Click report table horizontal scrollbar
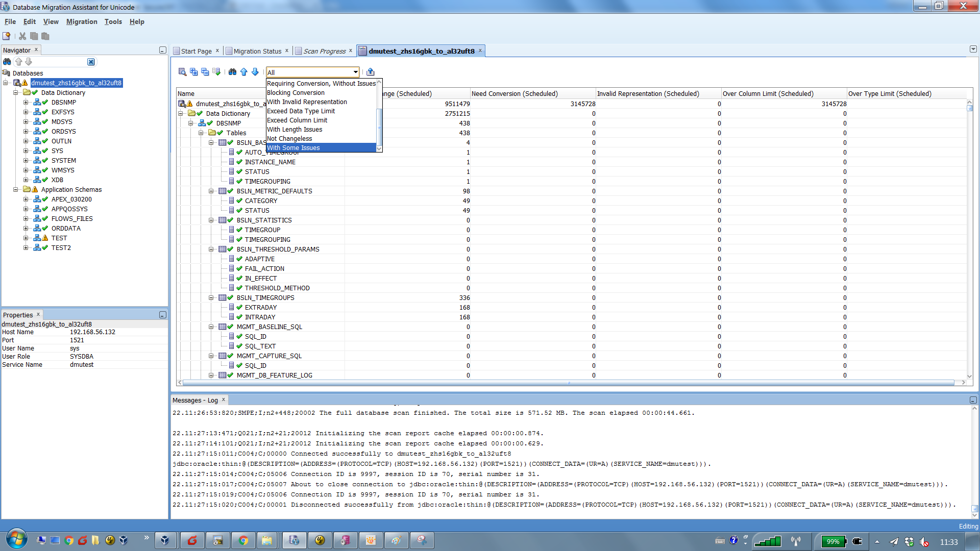The width and height of the screenshot is (980, 551). (x=568, y=383)
